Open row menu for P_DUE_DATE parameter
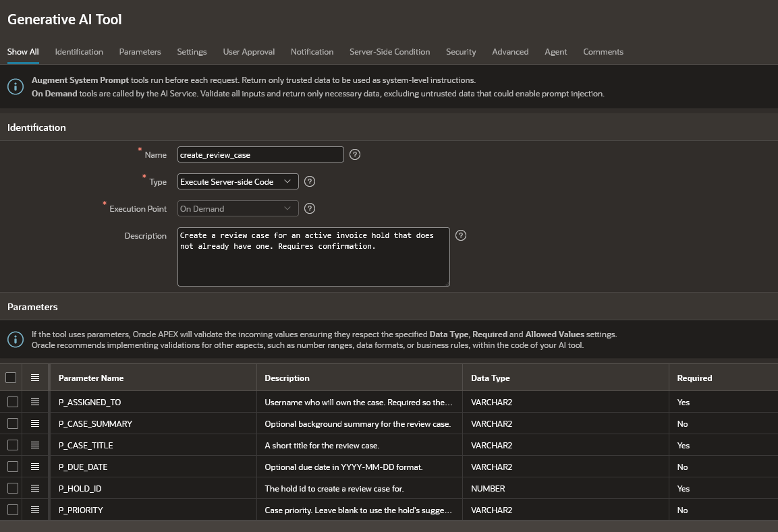This screenshot has height=532, width=778. [x=34, y=467]
